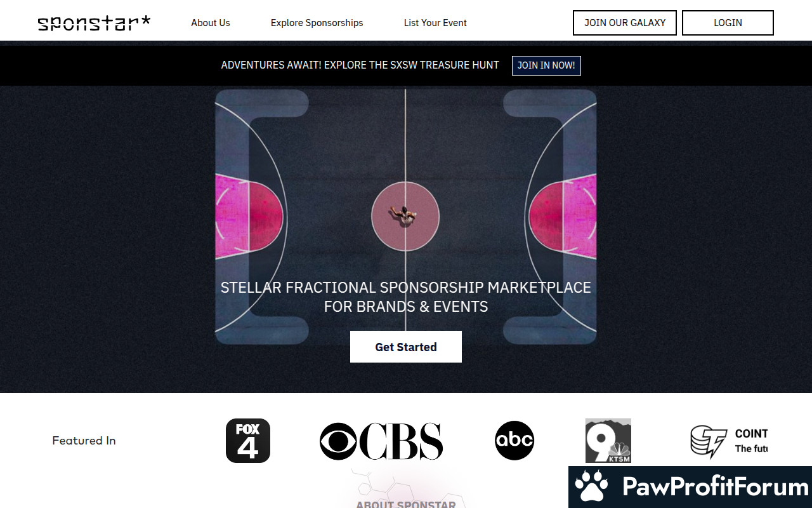Select the abc circular logo
The height and width of the screenshot is (508, 812).
[514, 440]
